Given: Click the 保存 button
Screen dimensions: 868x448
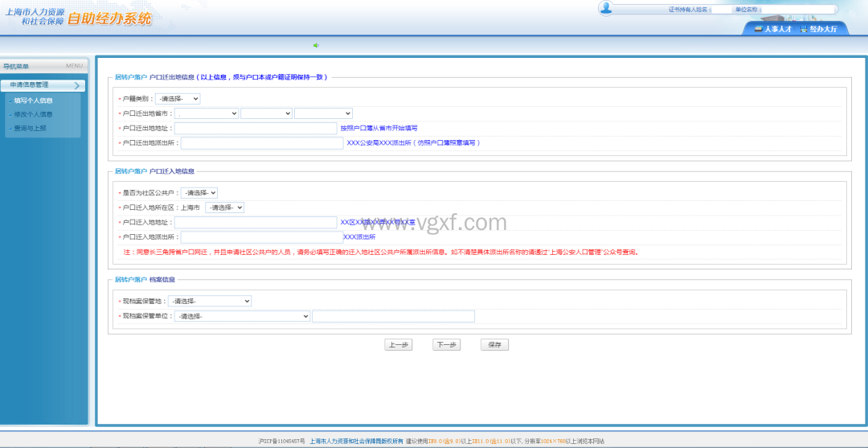Looking at the screenshot, I should tap(494, 344).
